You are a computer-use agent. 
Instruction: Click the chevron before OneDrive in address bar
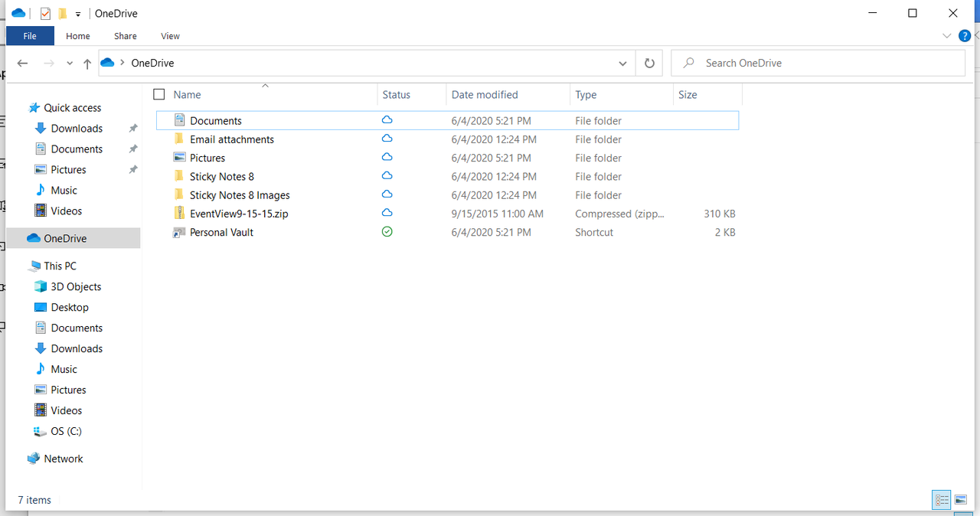pos(122,63)
